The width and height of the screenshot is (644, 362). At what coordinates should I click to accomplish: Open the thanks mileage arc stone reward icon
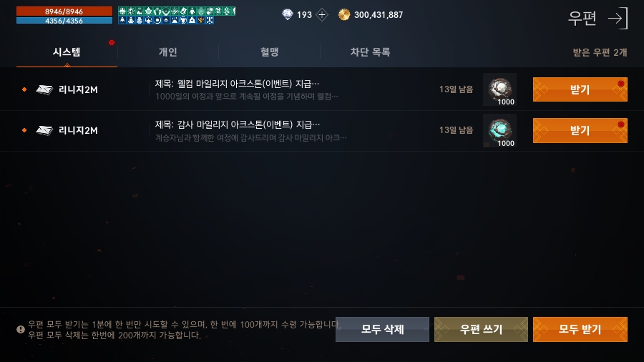pos(500,130)
